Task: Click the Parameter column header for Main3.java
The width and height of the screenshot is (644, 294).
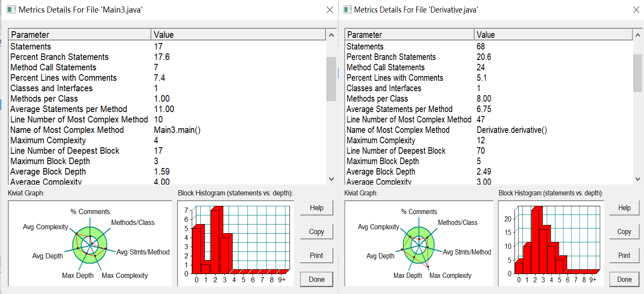Action: coord(80,35)
